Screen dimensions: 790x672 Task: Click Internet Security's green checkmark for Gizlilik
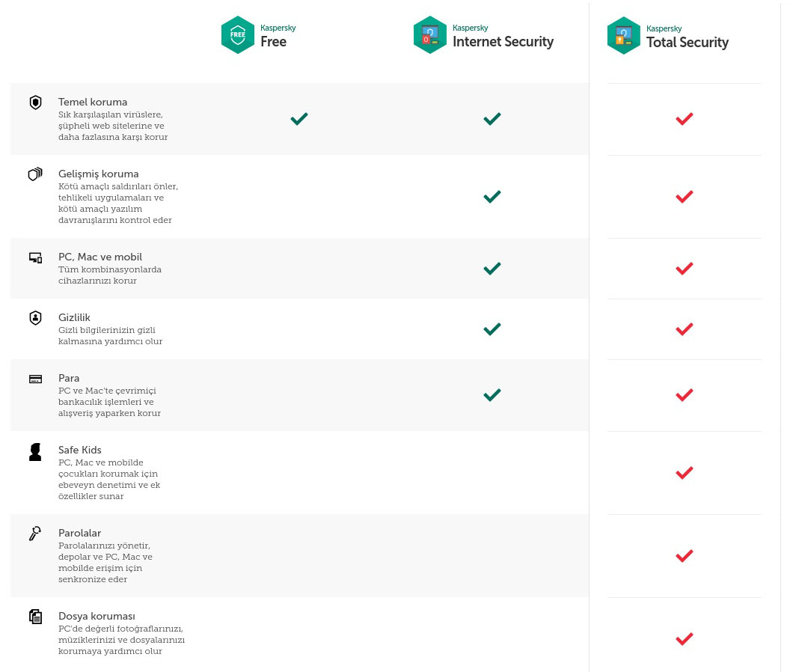pyautogui.click(x=492, y=329)
